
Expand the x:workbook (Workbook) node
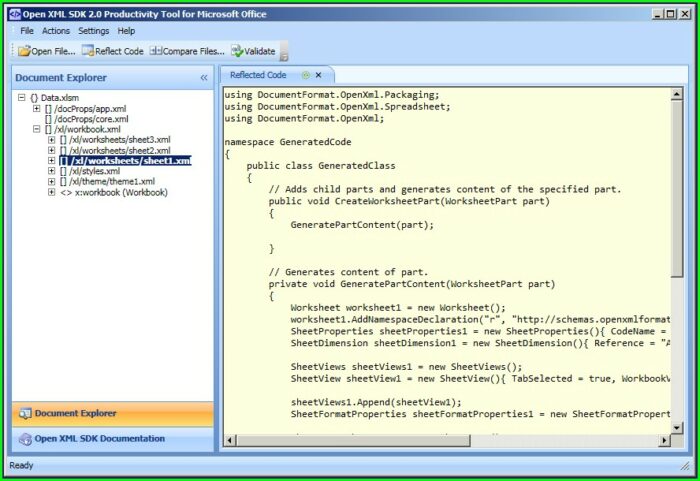pos(52,192)
